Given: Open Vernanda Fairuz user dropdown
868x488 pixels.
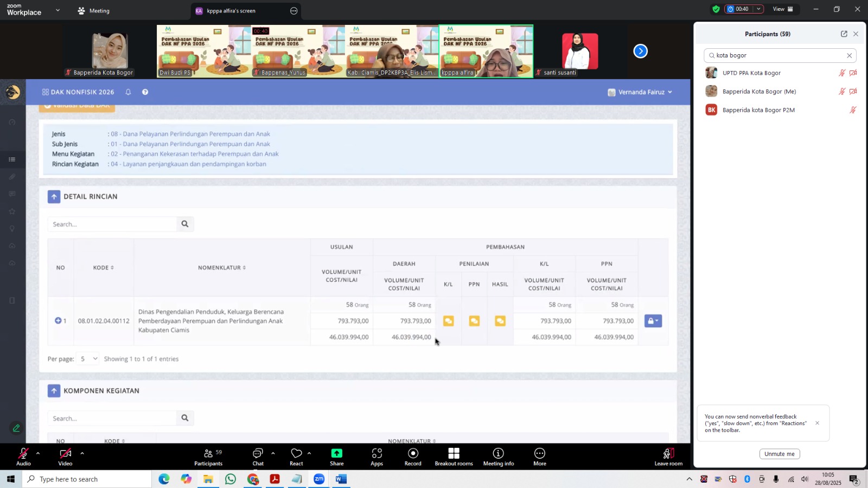Looking at the screenshot, I should tap(640, 92).
